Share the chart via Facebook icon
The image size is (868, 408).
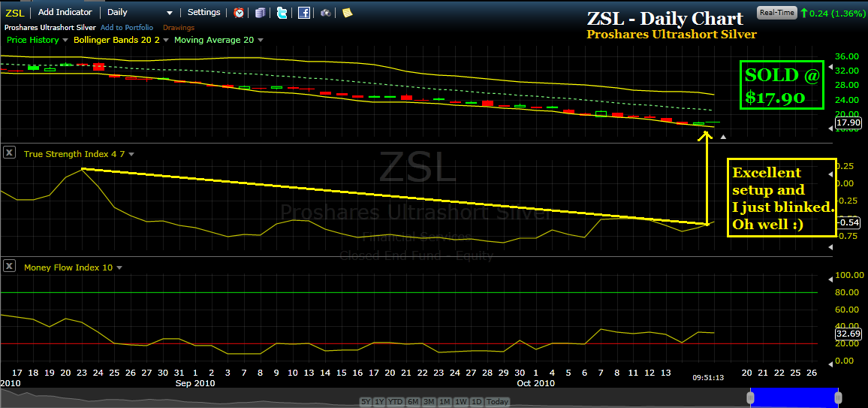(x=303, y=12)
